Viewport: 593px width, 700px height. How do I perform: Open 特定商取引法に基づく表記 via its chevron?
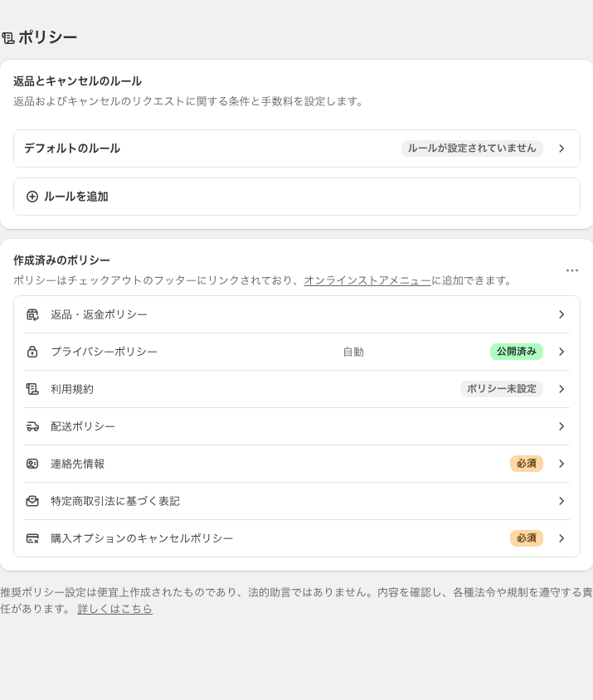click(561, 501)
